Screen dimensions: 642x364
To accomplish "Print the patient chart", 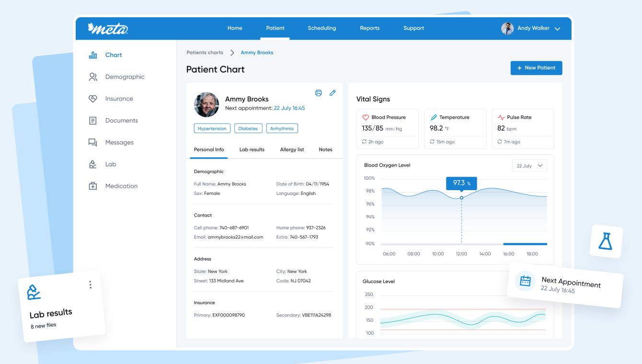I will [319, 93].
